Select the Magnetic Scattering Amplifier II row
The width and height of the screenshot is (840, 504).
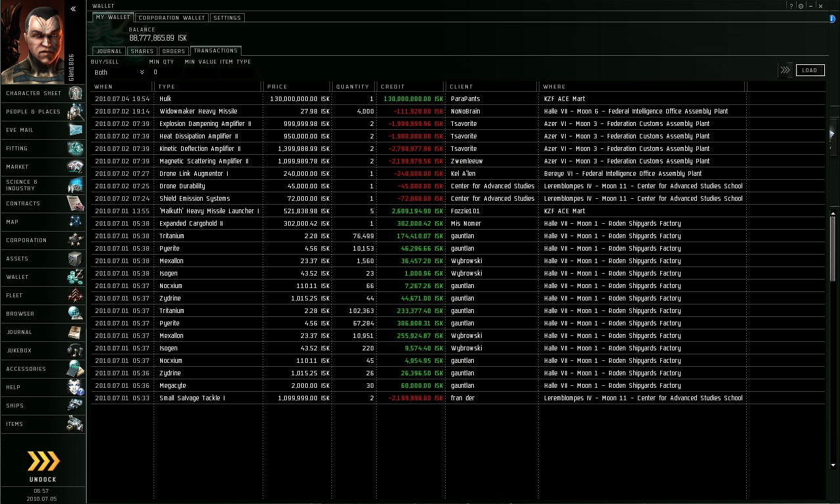coord(458,161)
